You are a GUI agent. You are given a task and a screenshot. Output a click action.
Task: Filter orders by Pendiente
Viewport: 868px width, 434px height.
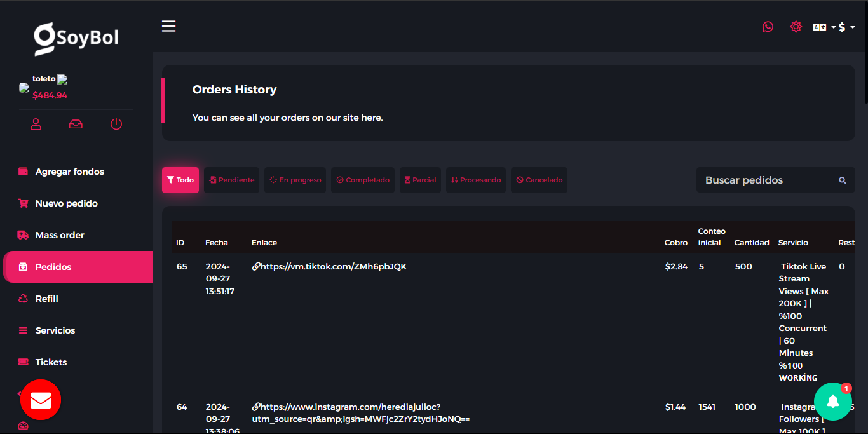click(x=231, y=180)
